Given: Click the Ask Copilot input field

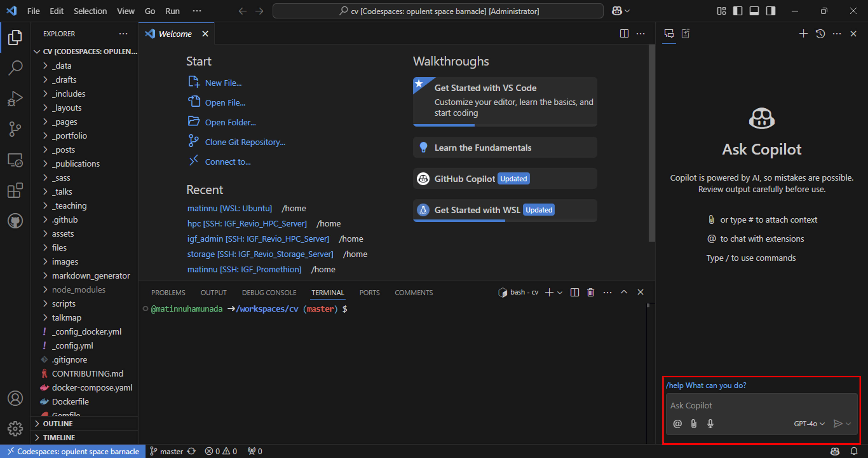Looking at the screenshot, I should pyautogui.click(x=741, y=405).
